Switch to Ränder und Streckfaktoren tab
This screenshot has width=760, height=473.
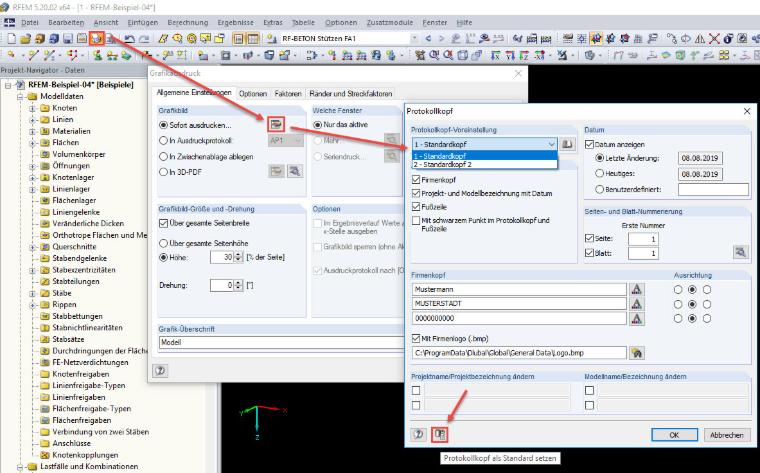[350, 94]
